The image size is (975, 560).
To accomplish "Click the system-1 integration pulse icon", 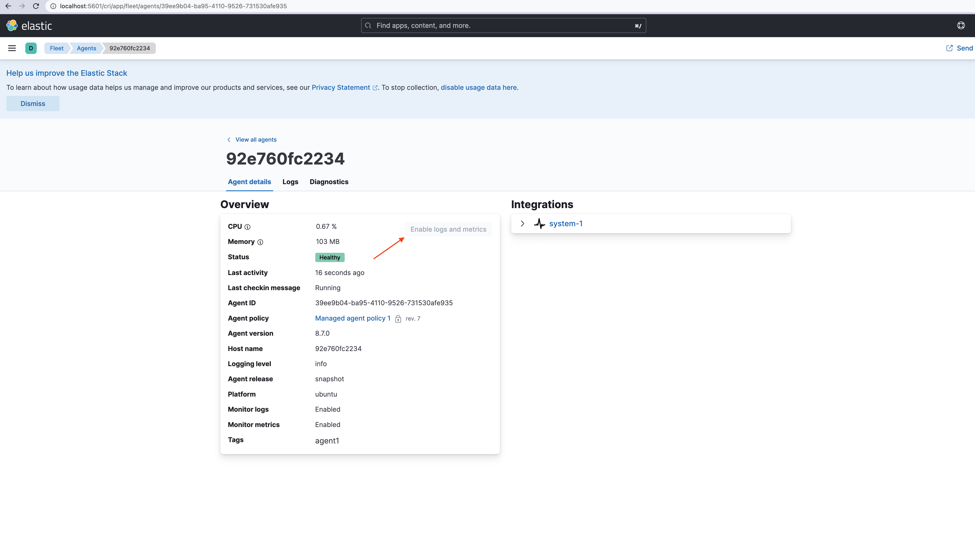I will tap(539, 223).
